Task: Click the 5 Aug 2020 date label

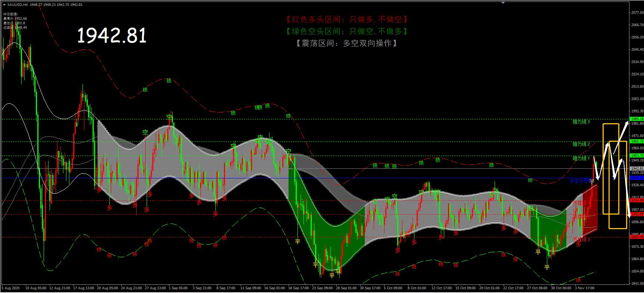Action: (11, 288)
